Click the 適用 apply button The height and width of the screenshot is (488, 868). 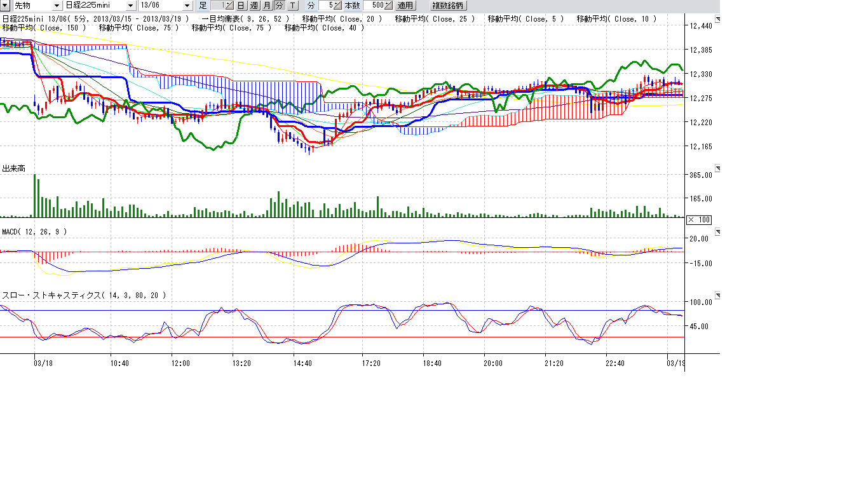(405, 6)
